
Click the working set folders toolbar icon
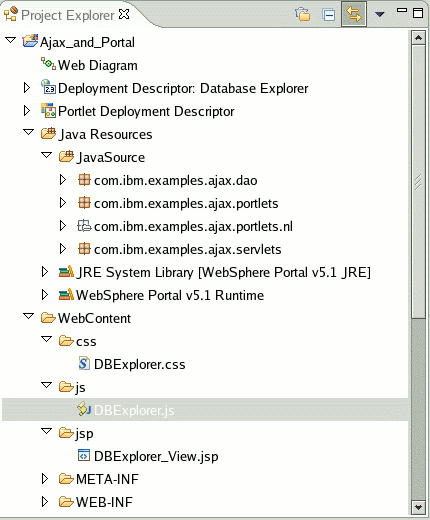[x=303, y=15]
